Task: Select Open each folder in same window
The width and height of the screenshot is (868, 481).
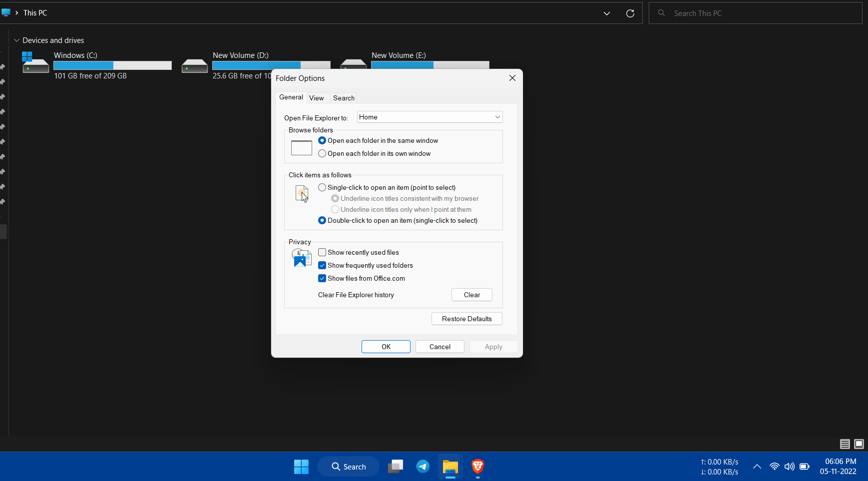Action: tap(378, 141)
